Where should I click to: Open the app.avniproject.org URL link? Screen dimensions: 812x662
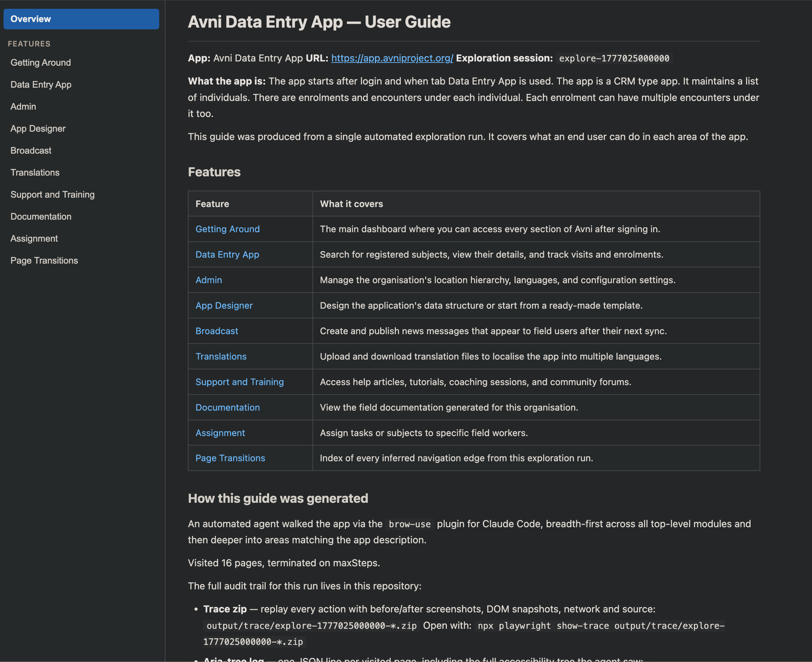(x=392, y=58)
